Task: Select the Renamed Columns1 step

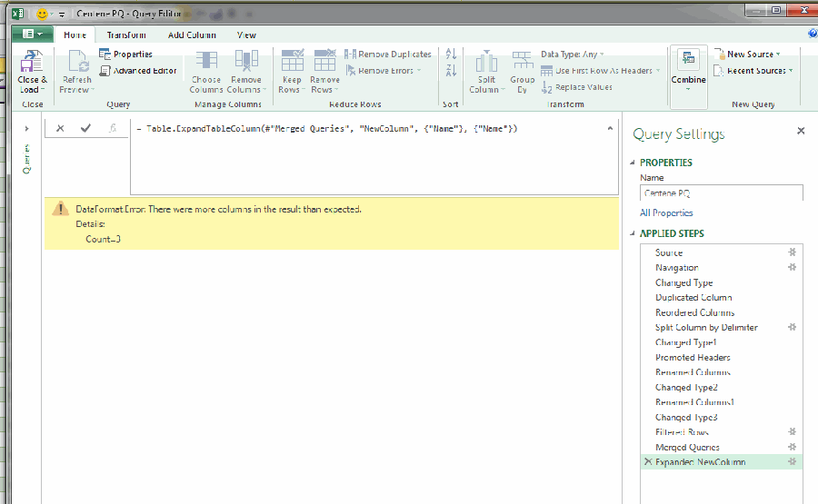Action: click(695, 402)
